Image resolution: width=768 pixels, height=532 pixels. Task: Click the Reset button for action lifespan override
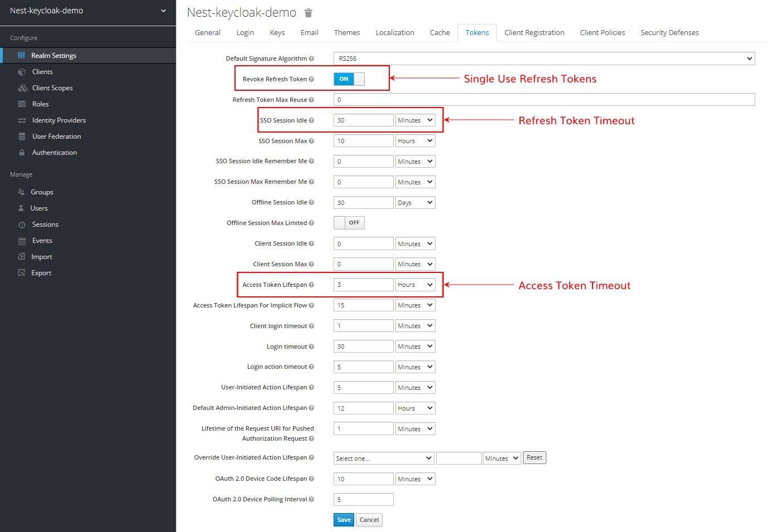(x=534, y=458)
